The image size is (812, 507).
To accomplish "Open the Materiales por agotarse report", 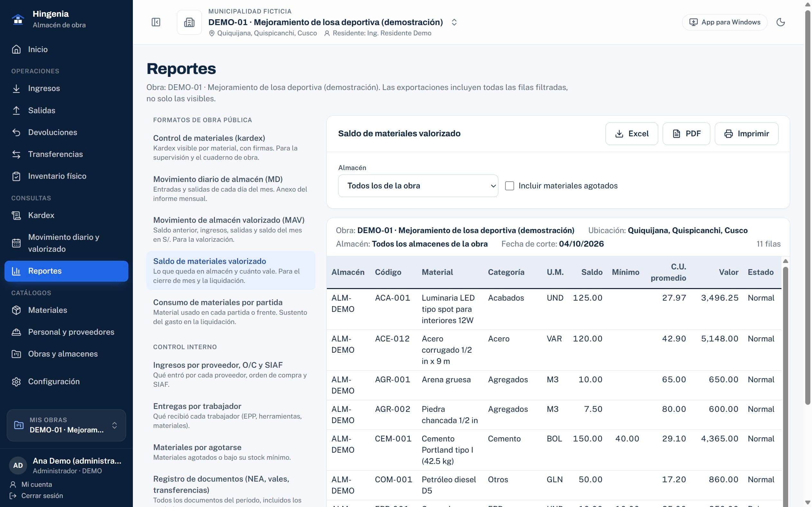I will (231, 452).
